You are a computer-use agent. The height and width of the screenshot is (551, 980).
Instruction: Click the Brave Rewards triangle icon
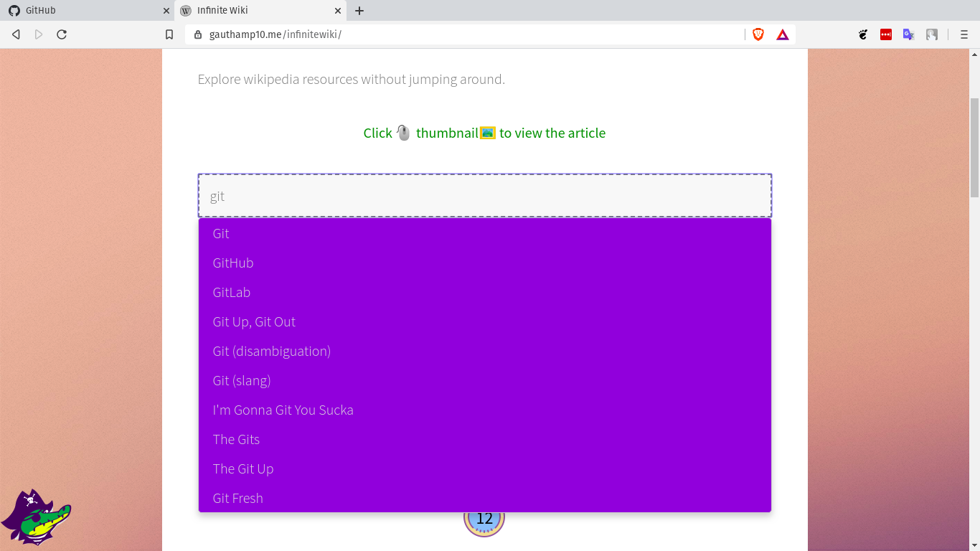coord(783,34)
